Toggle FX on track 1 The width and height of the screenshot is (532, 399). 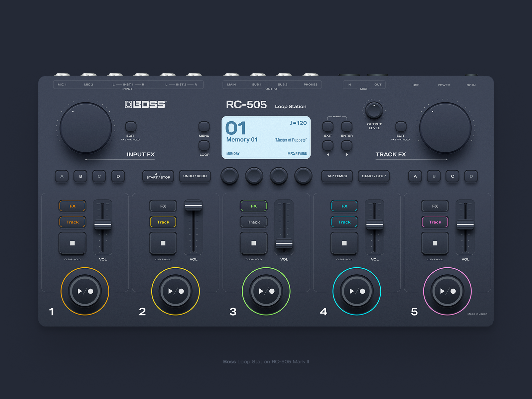click(72, 206)
